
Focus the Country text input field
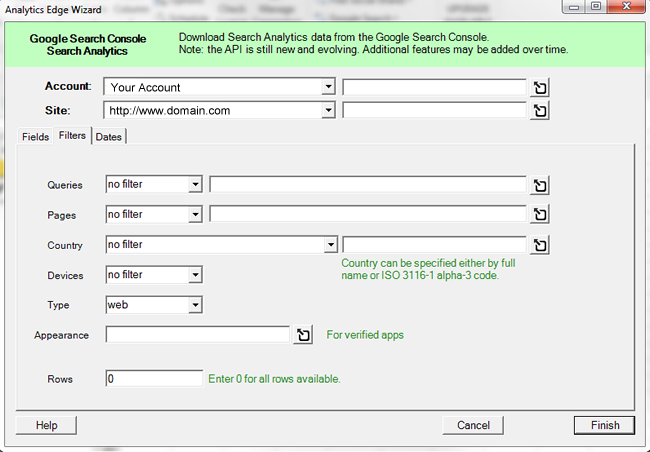434,245
